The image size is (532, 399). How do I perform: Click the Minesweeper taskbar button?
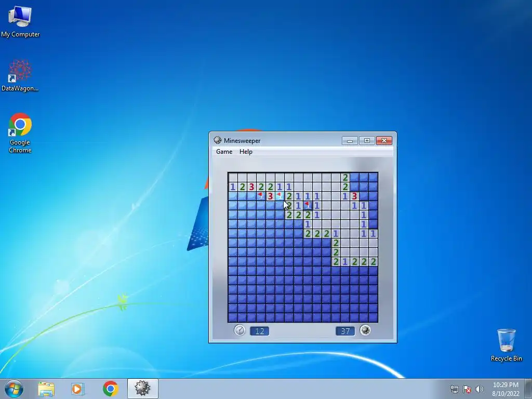click(x=142, y=389)
